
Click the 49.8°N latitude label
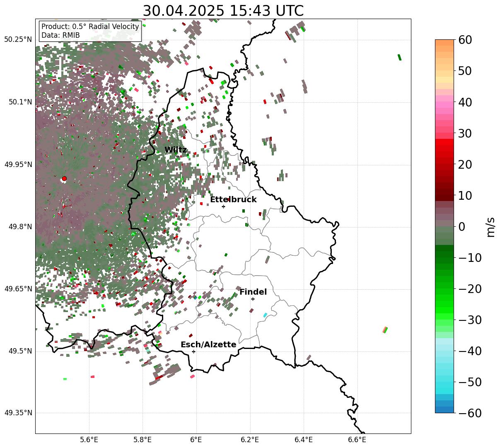click(x=20, y=227)
